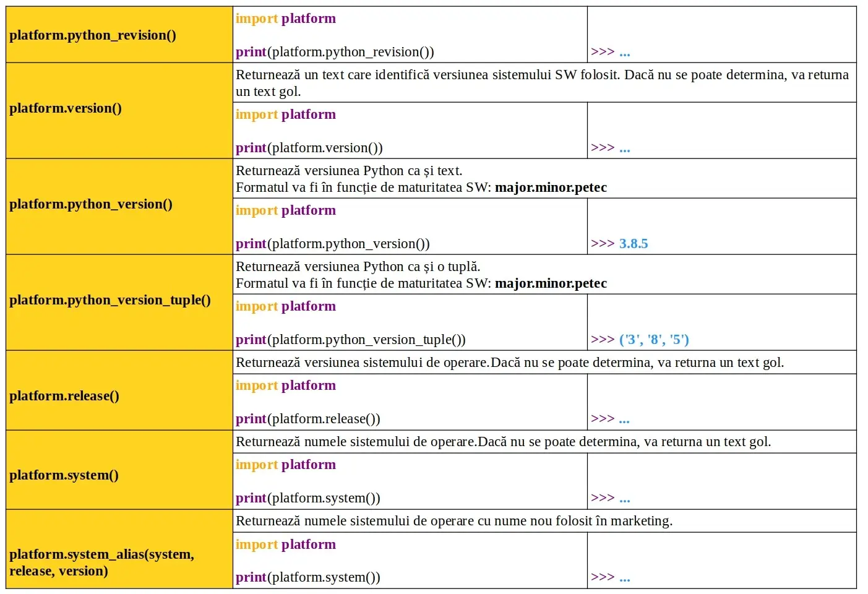Select the 'Returnează versiunea Python ca și text' description
Image resolution: width=868 pixels, height=594 pixels.
[350, 171]
